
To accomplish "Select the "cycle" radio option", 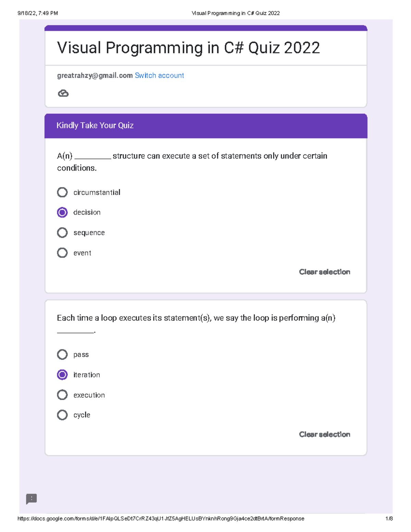I will pos(62,415).
